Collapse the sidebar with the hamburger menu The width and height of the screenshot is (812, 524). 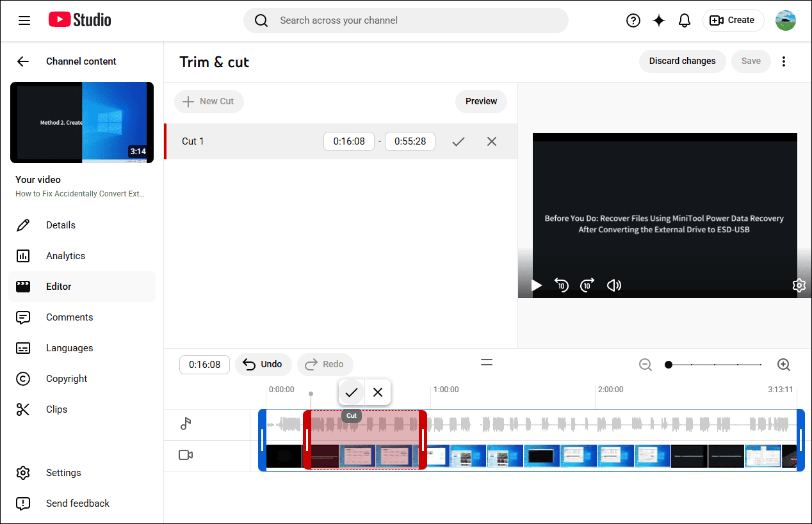24,20
